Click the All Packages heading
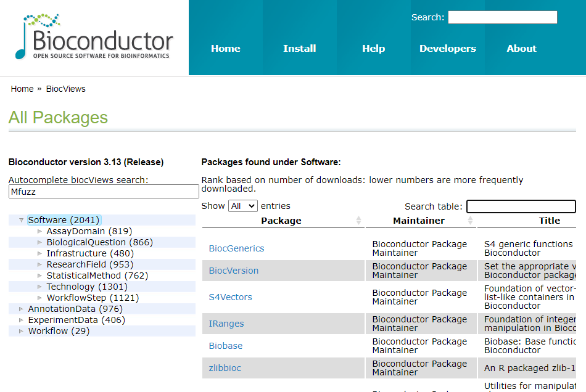 [58, 118]
